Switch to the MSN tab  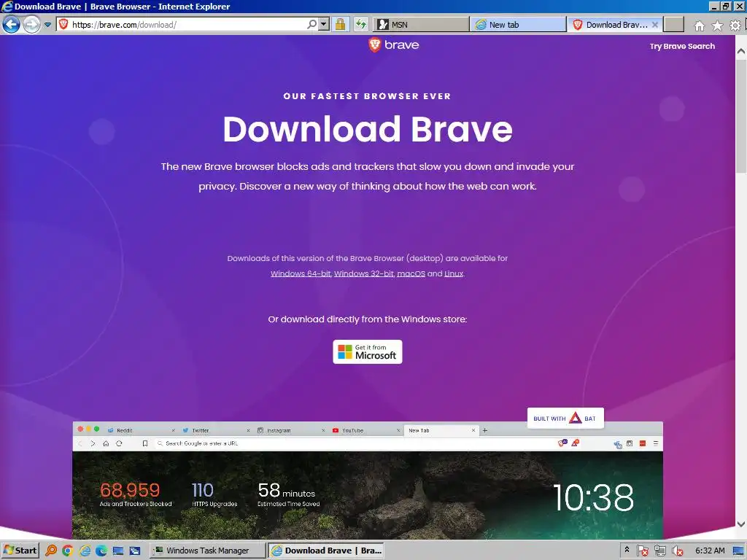(x=421, y=25)
